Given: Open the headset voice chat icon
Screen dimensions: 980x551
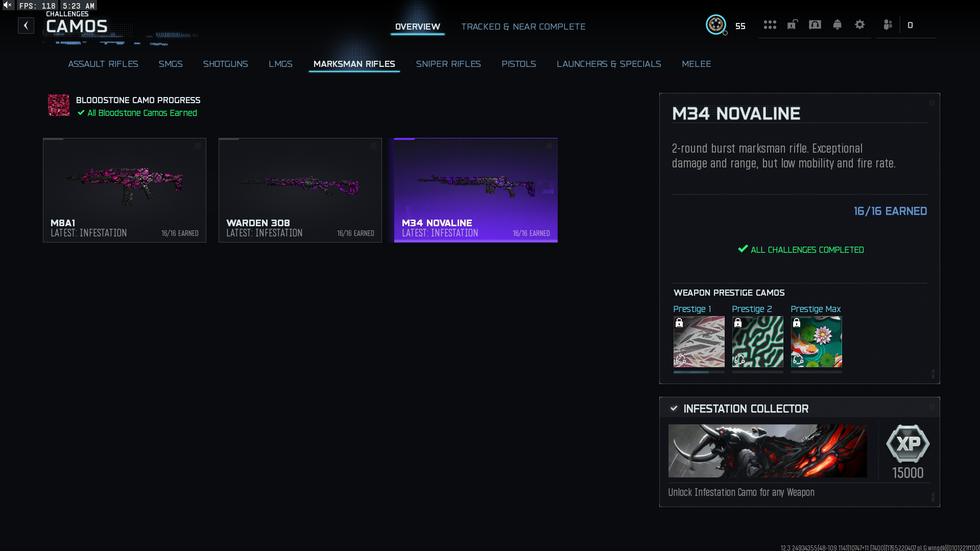Looking at the screenshot, I should pyautogui.click(x=815, y=25).
